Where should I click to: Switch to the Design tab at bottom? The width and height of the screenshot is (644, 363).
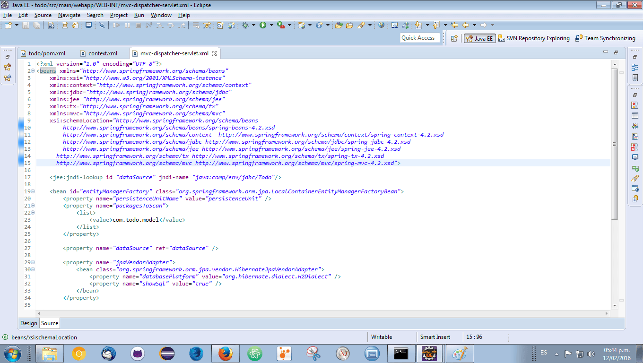click(28, 323)
